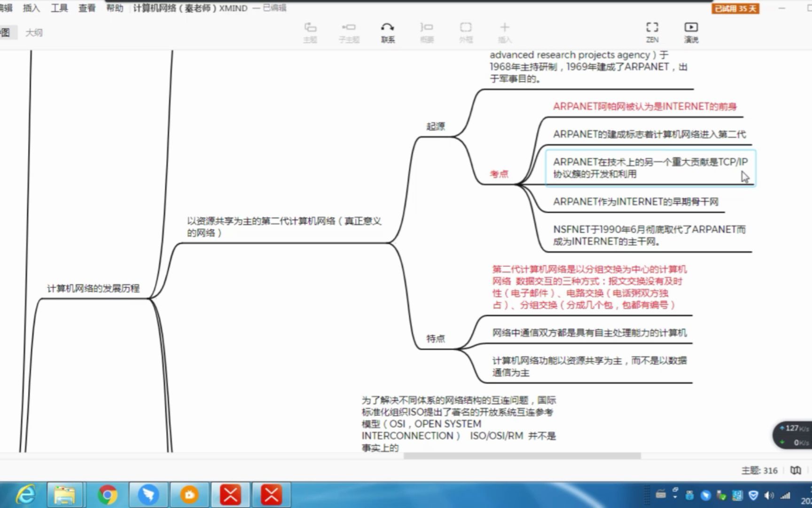
Task: Open the blue bird app in the taskbar
Action: pos(148,495)
